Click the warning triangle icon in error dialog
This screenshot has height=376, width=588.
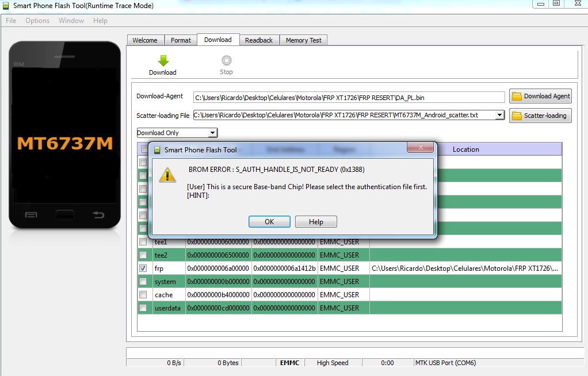pos(167,175)
